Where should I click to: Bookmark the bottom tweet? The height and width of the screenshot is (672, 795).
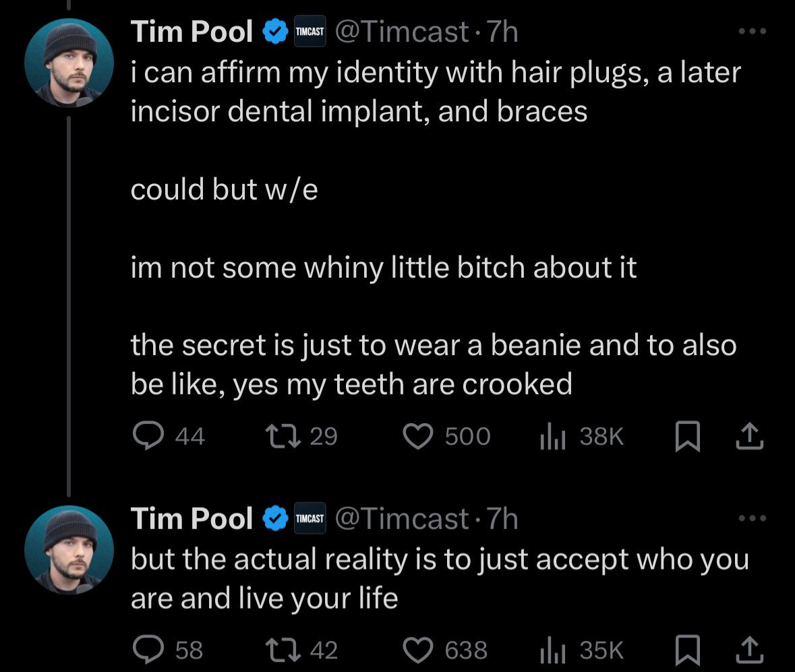tap(687, 650)
